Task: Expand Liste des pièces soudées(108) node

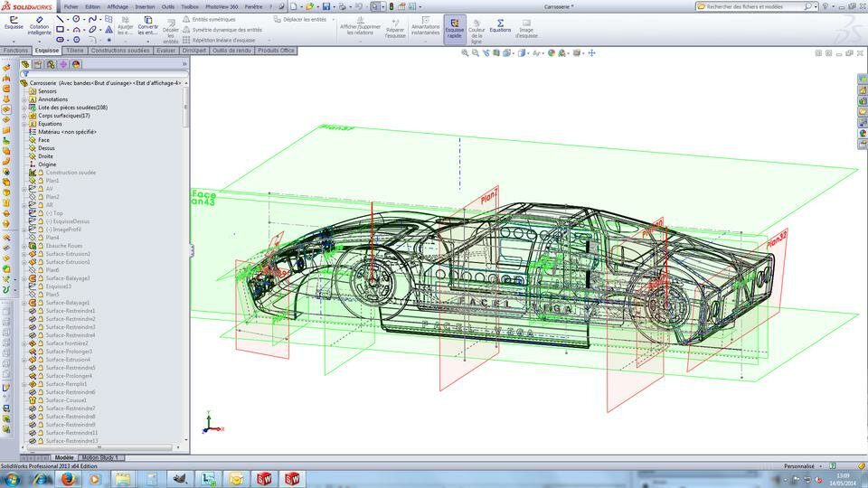Action: pyautogui.click(x=24, y=108)
